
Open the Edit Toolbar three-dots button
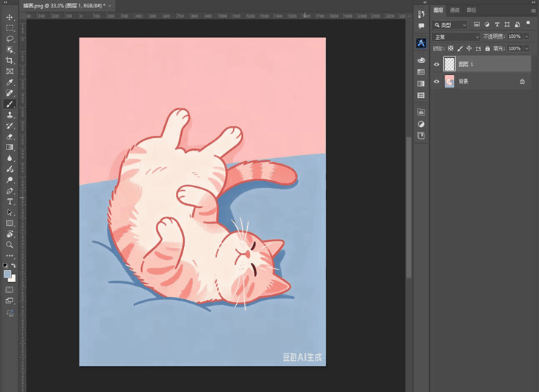(10, 255)
